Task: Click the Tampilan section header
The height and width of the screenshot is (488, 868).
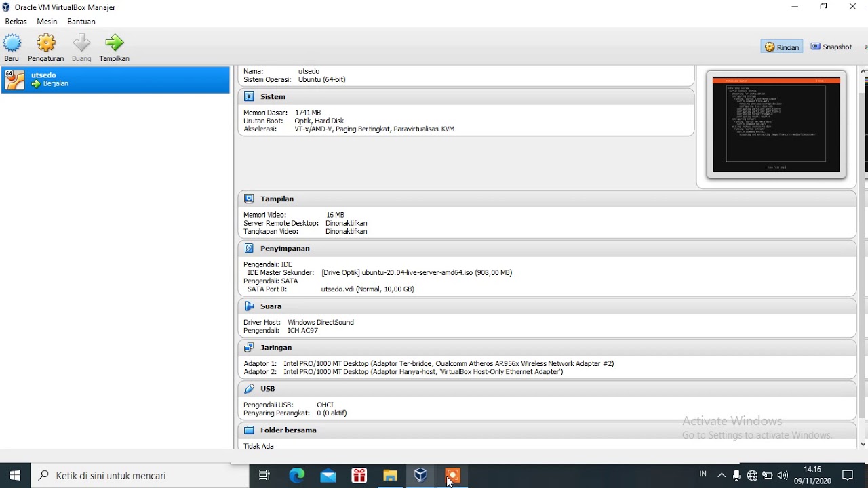Action: click(547, 199)
